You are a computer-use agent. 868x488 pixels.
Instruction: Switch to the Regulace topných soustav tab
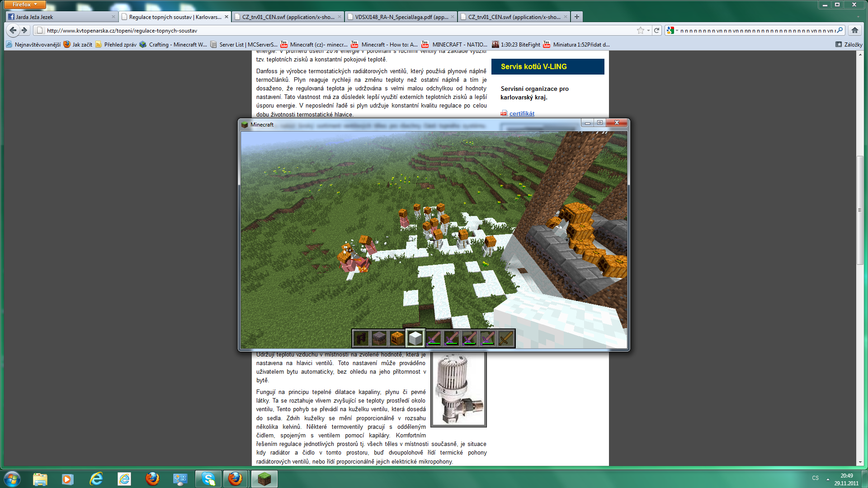coord(175,17)
